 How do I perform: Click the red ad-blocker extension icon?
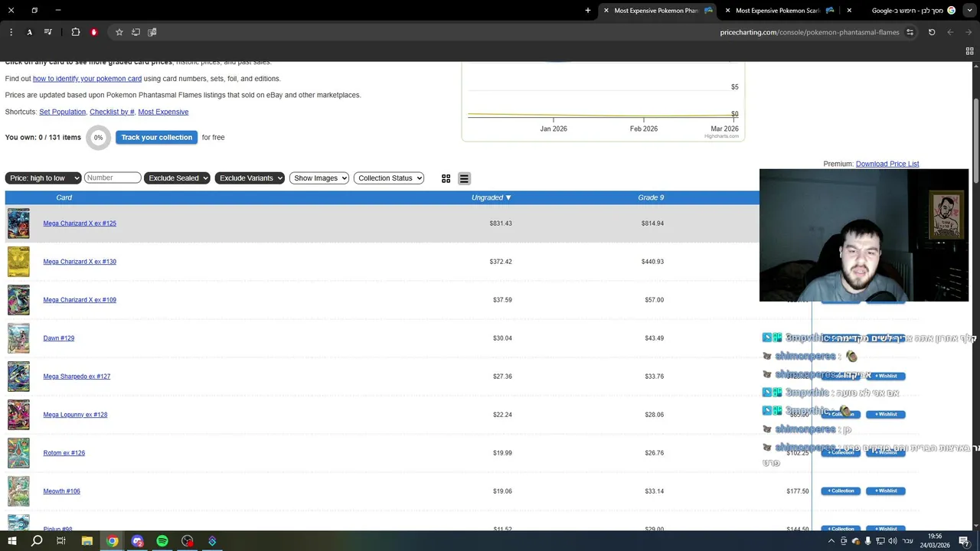(x=94, y=32)
